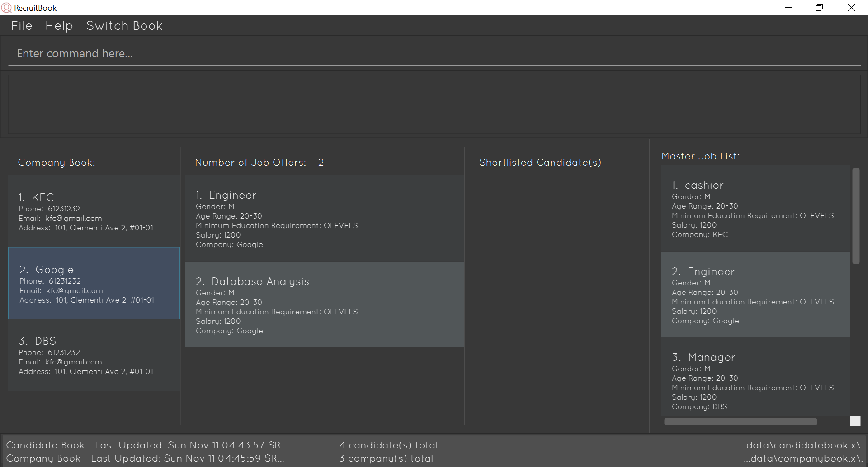Select cashier in the Master Job List

pyautogui.click(x=755, y=209)
